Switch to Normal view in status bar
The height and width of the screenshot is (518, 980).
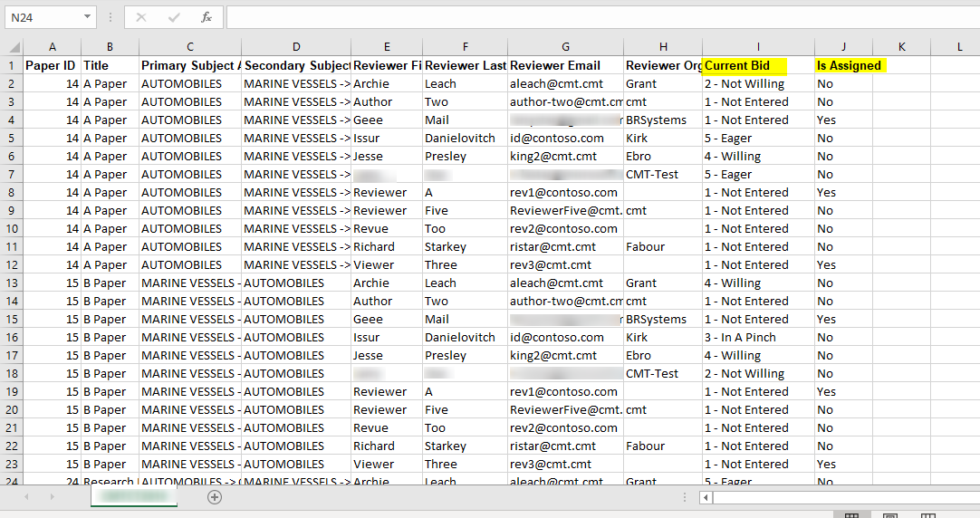click(x=851, y=515)
